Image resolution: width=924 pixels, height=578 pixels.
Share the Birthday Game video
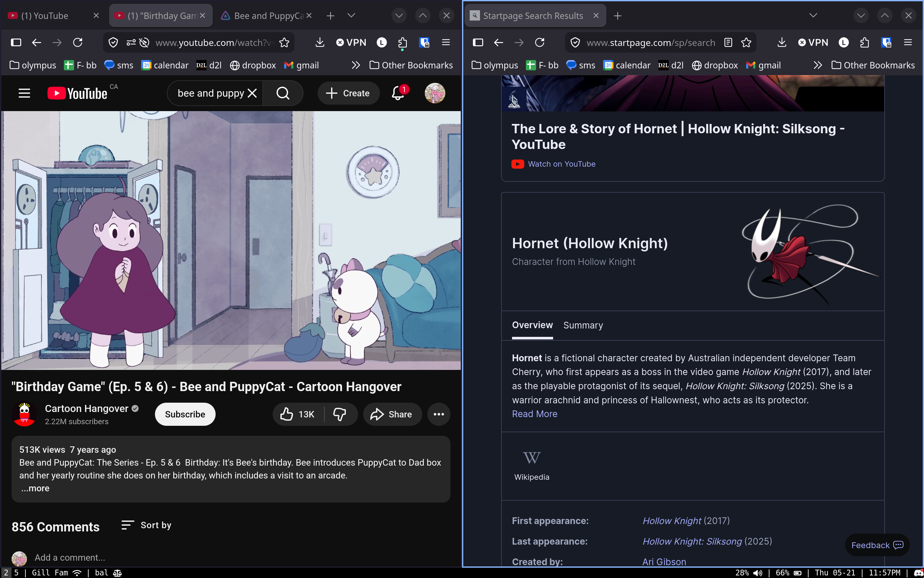coord(392,414)
